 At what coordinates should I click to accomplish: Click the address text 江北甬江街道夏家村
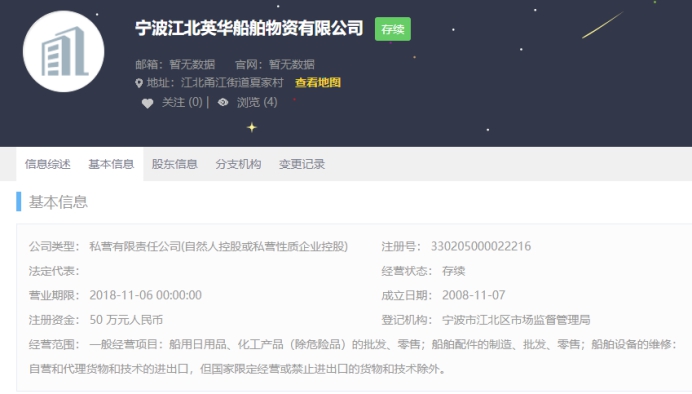point(232,83)
